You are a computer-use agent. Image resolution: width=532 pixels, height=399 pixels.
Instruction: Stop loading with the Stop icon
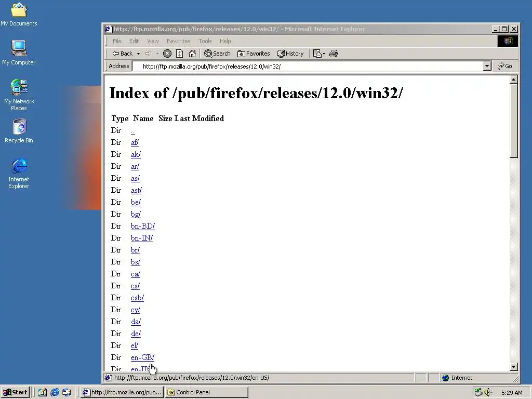167,54
